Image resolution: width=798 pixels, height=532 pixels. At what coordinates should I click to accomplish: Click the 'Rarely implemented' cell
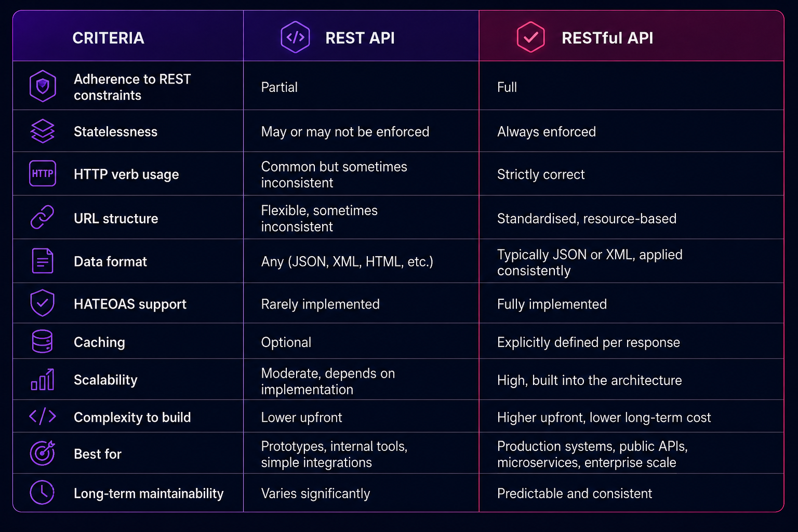(320, 304)
